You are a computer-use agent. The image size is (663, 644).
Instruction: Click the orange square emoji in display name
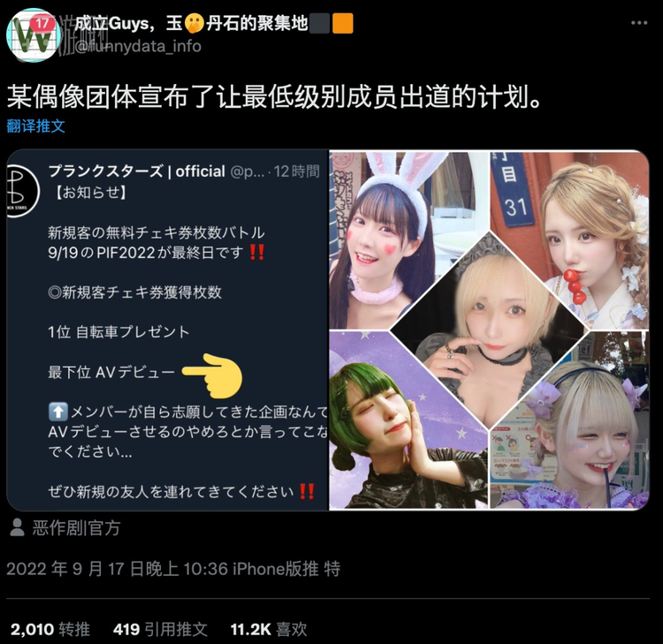point(342,23)
